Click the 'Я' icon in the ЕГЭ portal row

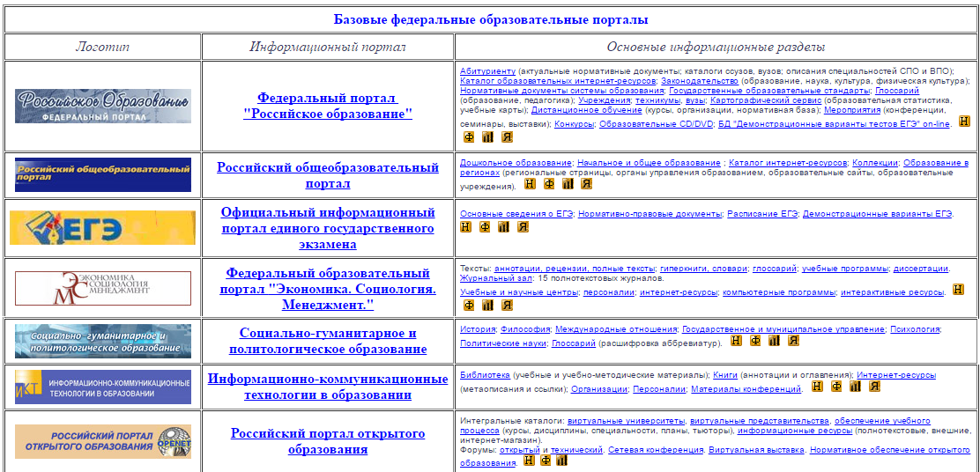click(x=523, y=226)
